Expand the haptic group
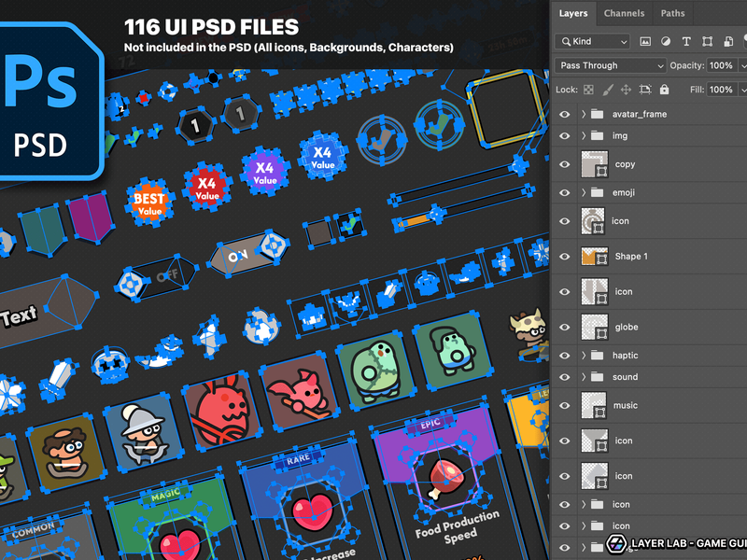This screenshot has width=747, height=560. point(583,356)
